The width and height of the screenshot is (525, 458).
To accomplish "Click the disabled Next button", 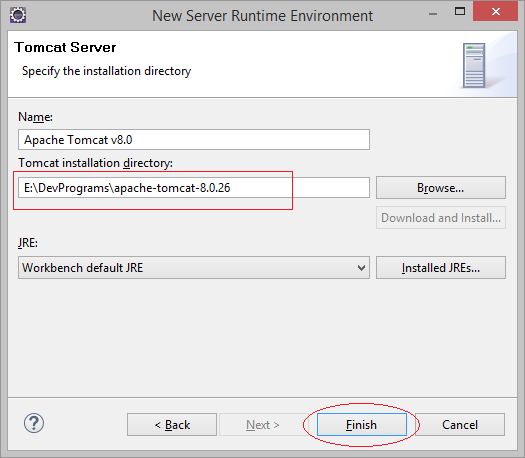I will tap(262, 425).
